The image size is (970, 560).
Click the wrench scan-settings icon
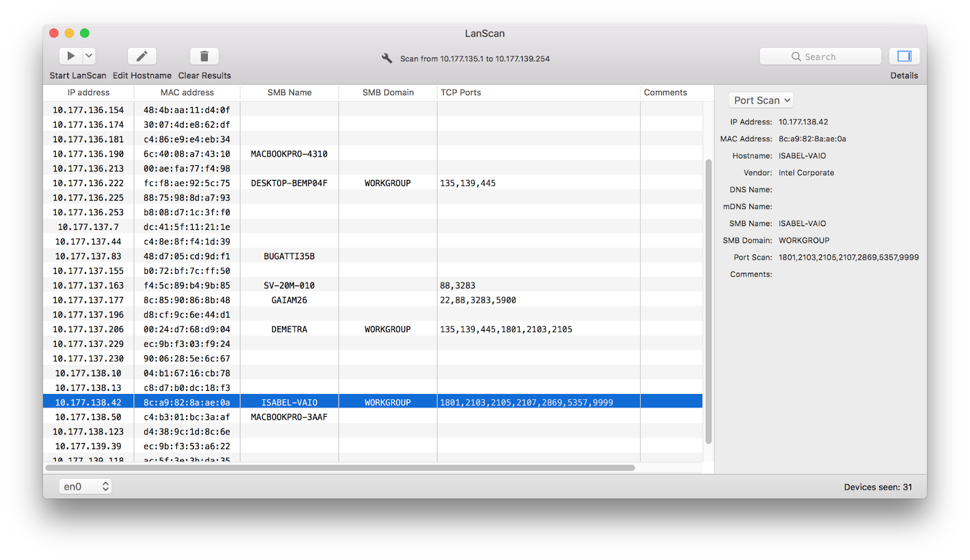point(387,58)
